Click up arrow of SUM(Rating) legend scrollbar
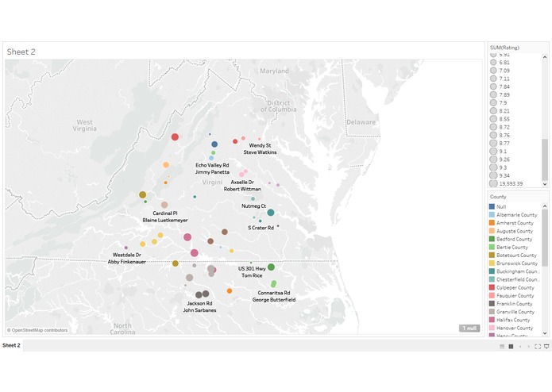This screenshot has height=392, width=552. click(x=545, y=57)
